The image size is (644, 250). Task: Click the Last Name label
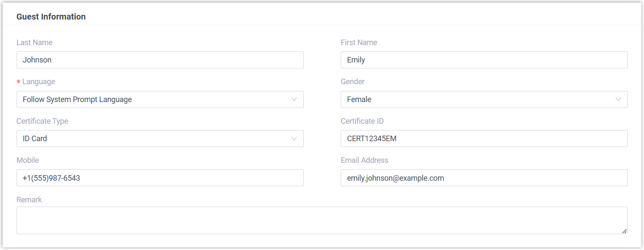tap(34, 43)
